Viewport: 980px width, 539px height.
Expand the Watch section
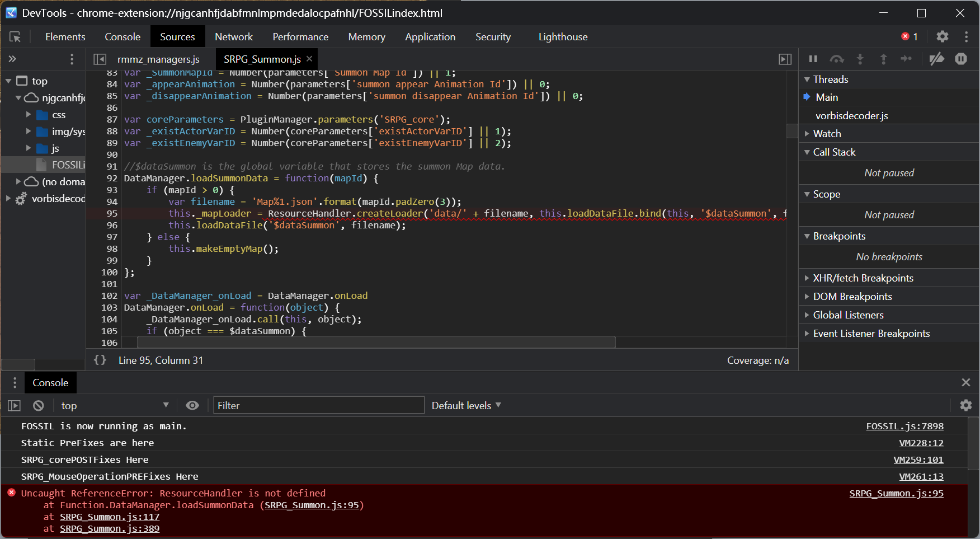point(807,134)
